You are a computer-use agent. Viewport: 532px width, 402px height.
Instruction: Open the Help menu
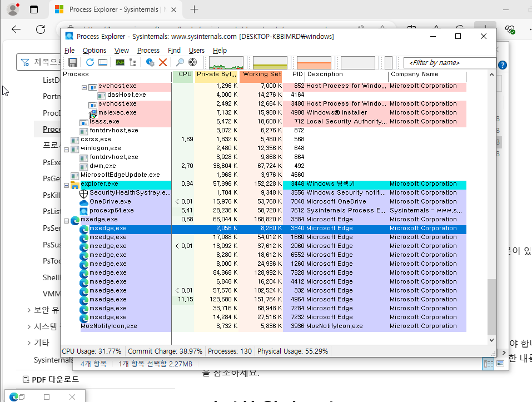click(220, 50)
